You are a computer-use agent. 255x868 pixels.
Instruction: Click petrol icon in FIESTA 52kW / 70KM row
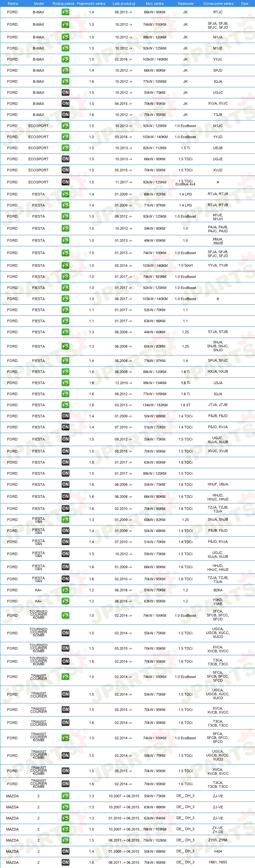[66, 310]
